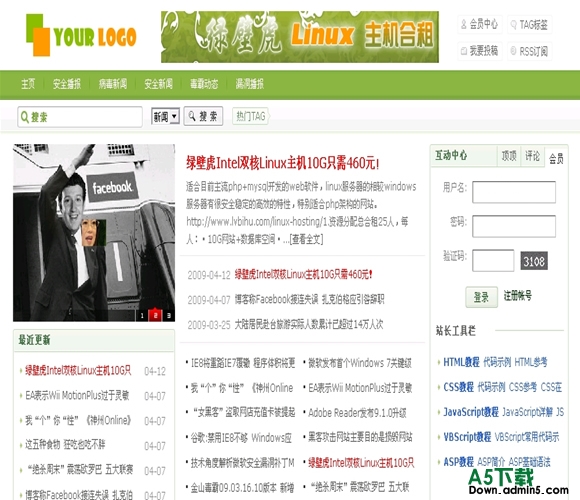The image size is (580, 500).
Task: Focus the 密码 password field
Action: pyautogui.click(x=514, y=226)
